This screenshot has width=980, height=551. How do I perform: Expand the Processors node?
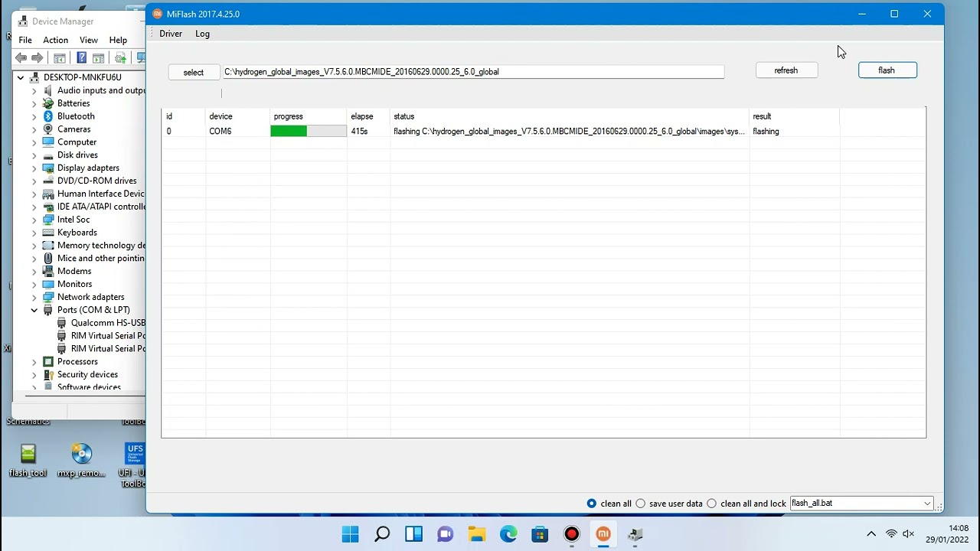[x=34, y=362]
